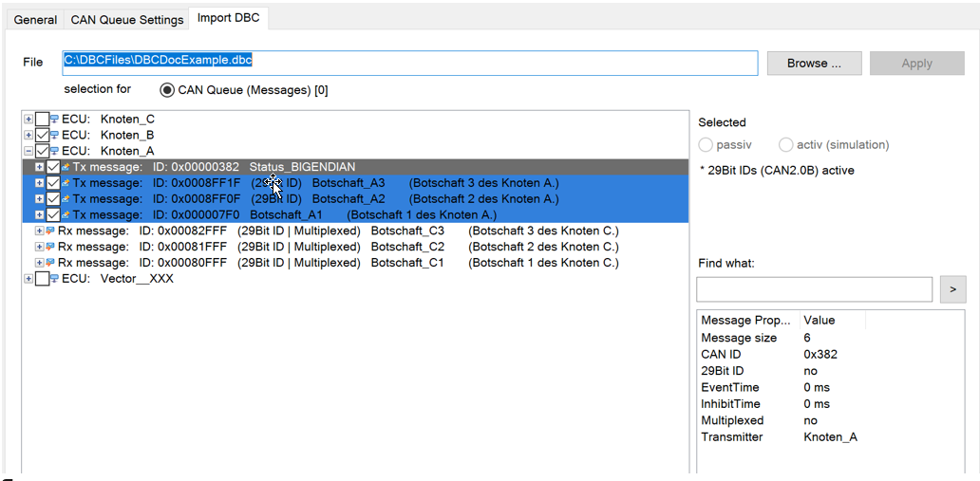980x481 pixels.
Task: Check the Vector__XXX ECU checkbox
Action: coord(42,279)
